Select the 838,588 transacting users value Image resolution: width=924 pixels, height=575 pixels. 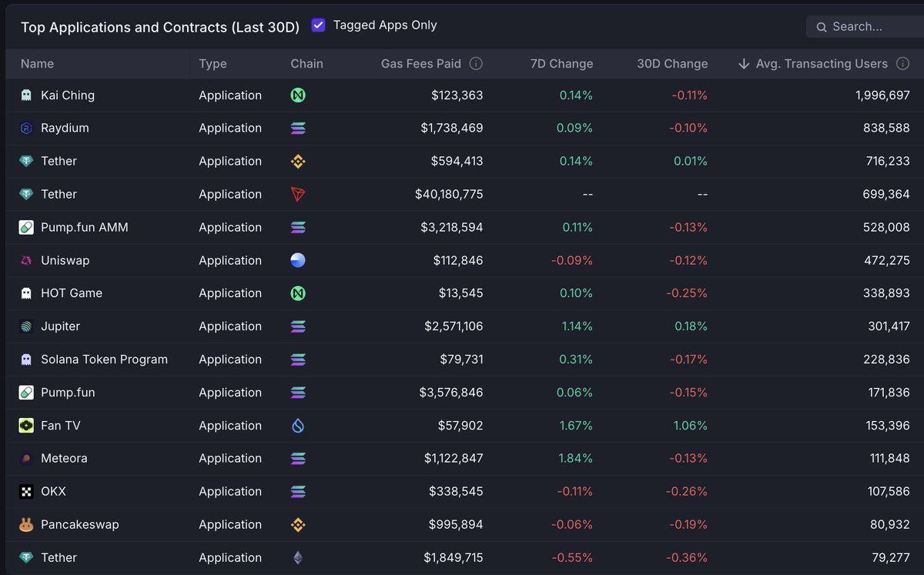[886, 129]
